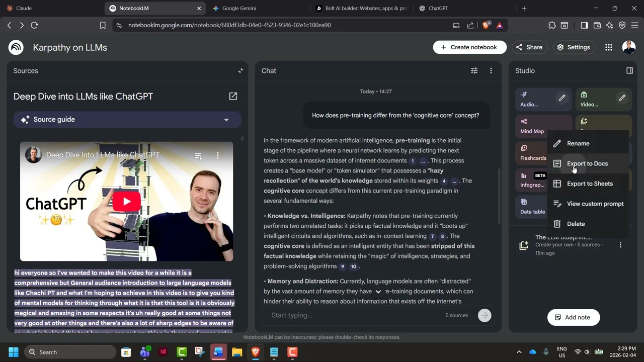Click the Add note button

coord(573,317)
